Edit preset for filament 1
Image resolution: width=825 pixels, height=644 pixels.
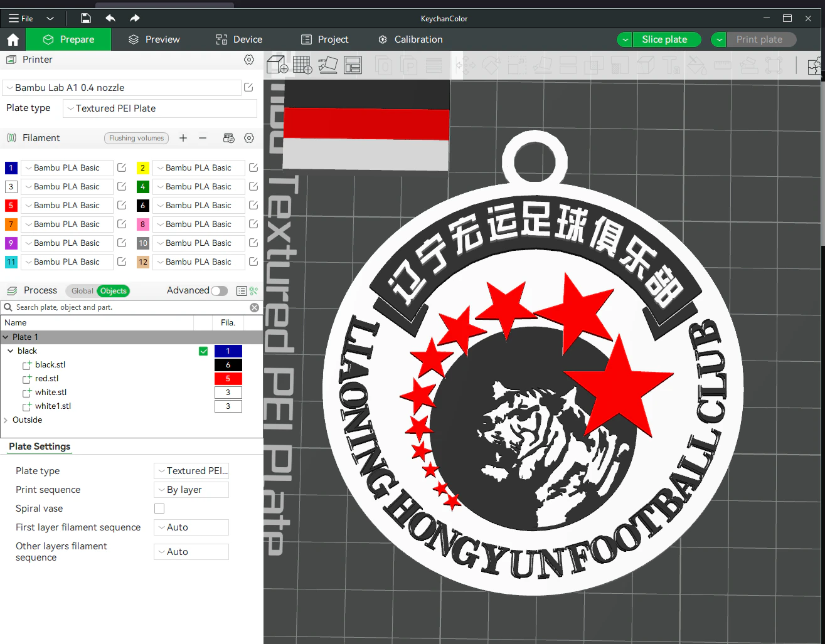(x=122, y=168)
